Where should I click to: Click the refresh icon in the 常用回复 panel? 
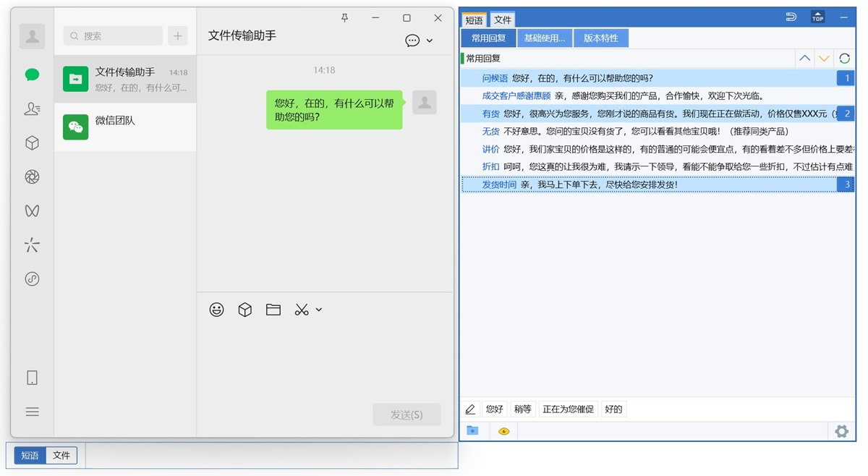point(843,58)
